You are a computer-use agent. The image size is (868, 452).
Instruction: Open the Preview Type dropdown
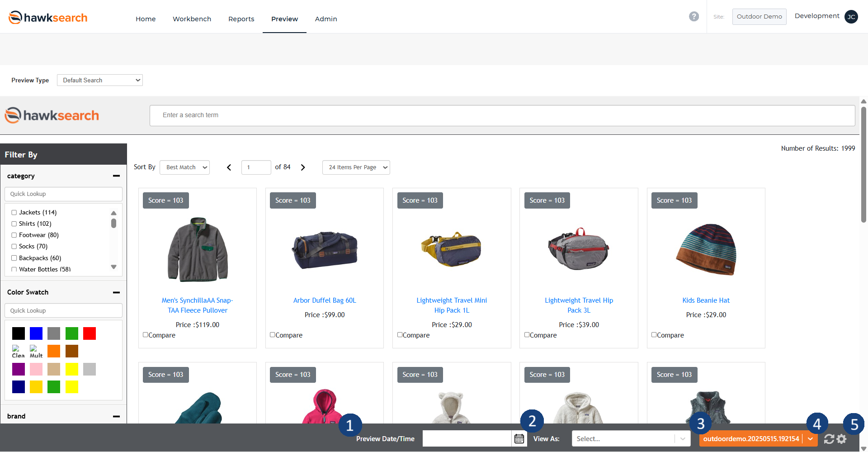[100, 80]
